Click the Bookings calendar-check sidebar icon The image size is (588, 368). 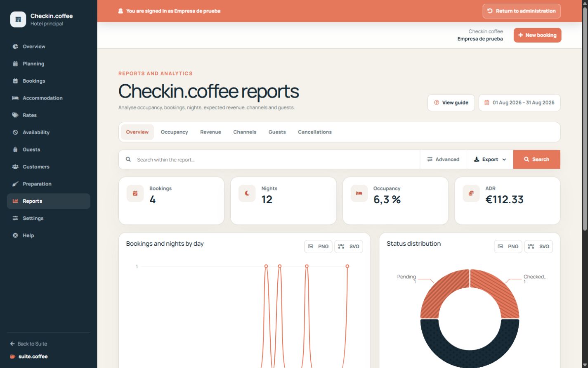[15, 81]
